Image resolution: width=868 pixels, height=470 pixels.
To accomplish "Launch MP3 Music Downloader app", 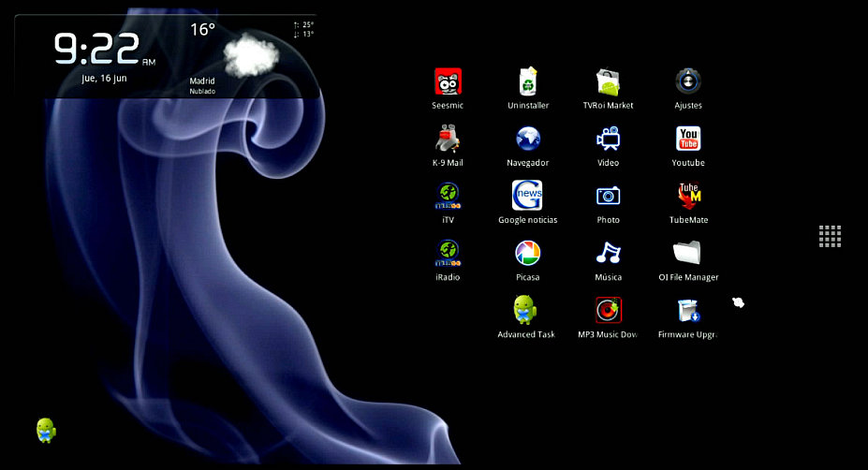I will [609, 310].
